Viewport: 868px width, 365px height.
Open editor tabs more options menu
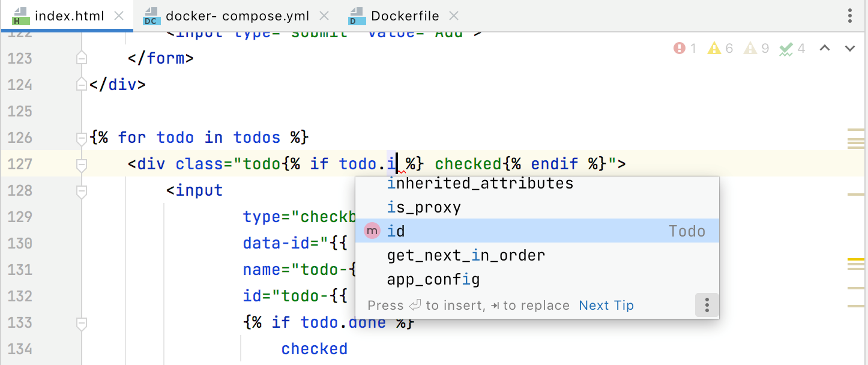tap(850, 16)
